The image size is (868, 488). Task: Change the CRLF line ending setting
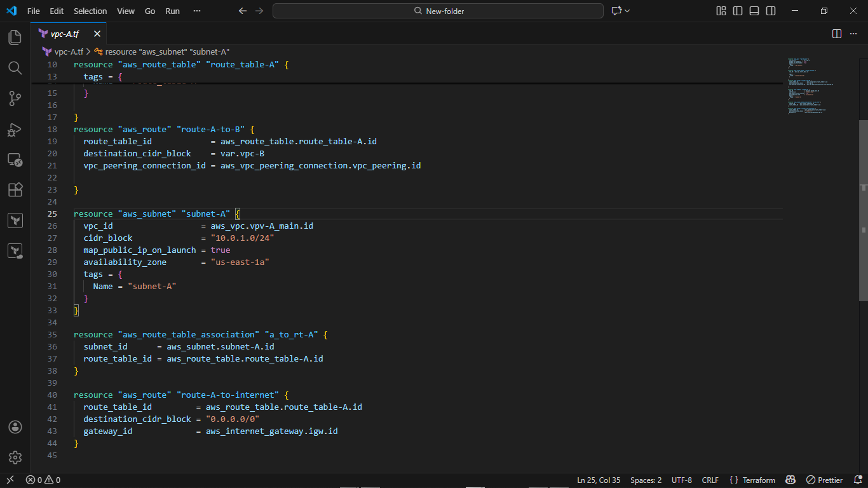click(710, 480)
